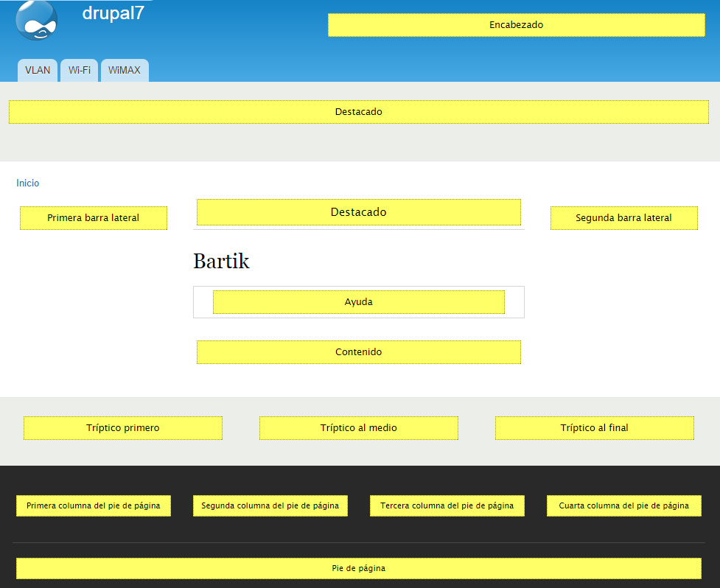Select Tercera columna del pie de página

pyautogui.click(x=447, y=505)
